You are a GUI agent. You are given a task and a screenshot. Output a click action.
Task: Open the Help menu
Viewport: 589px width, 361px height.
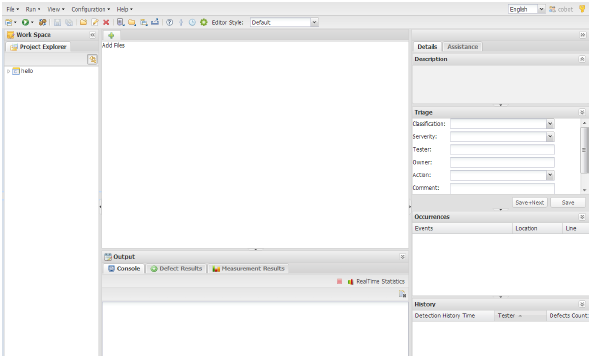[x=124, y=9]
